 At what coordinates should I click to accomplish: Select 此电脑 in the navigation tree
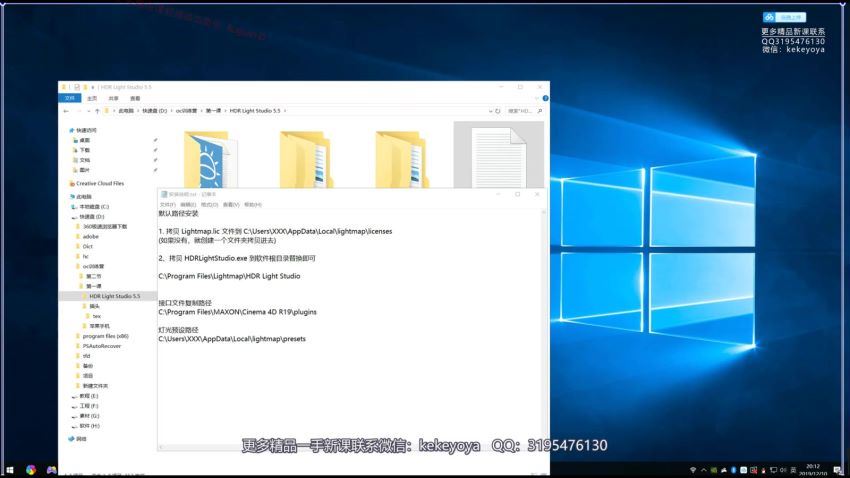tap(83, 196)
